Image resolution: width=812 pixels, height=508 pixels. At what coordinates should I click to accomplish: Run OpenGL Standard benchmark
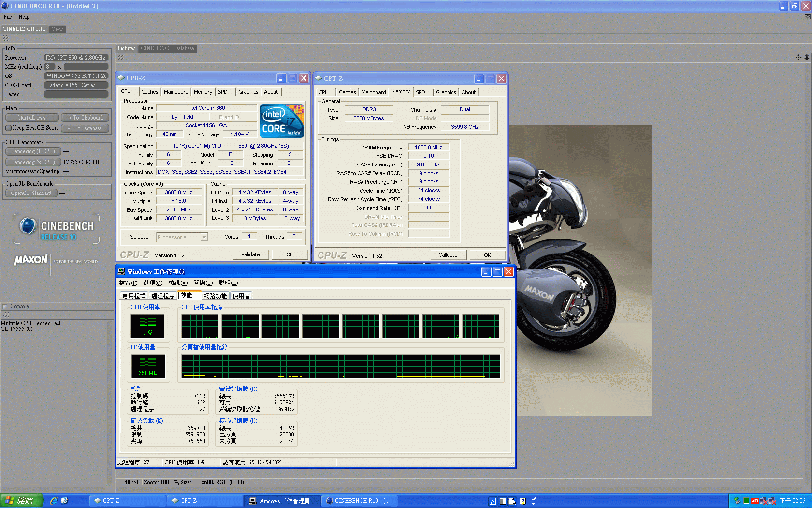(31, 193)
